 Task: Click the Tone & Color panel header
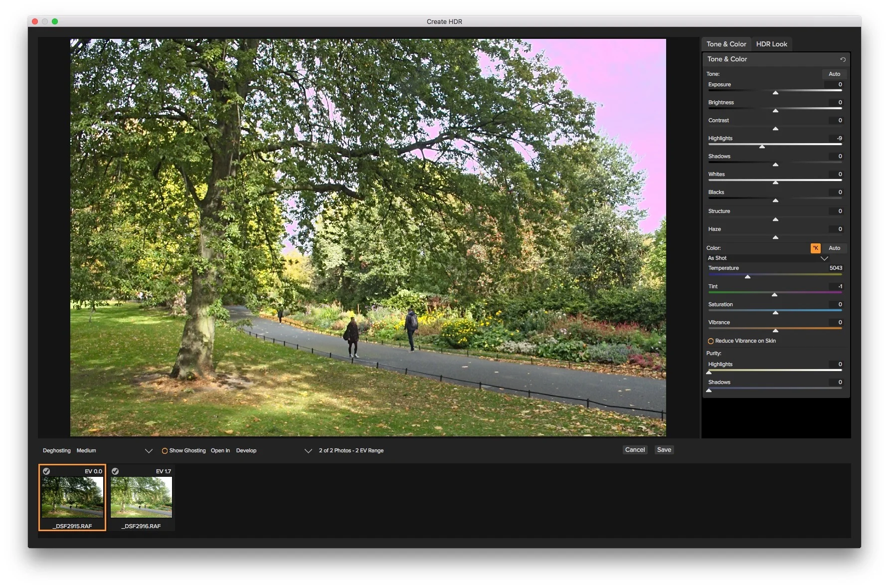pos(775,59)
